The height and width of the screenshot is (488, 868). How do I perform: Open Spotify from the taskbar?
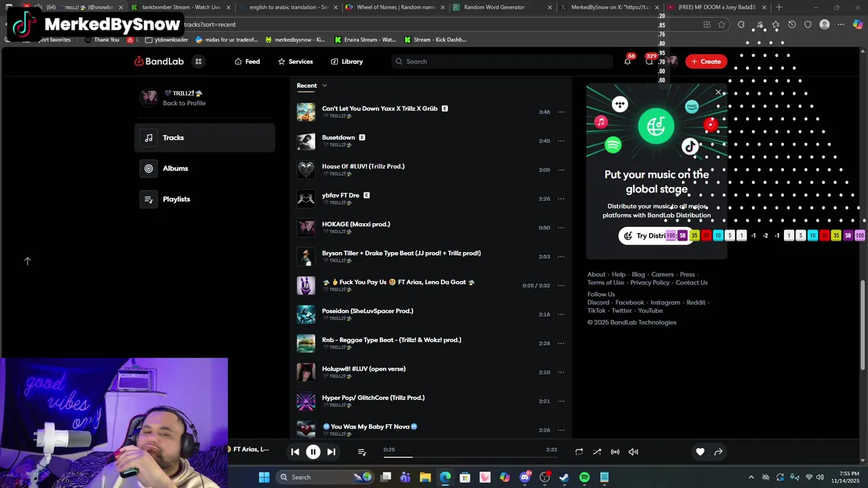click(585, 477)
